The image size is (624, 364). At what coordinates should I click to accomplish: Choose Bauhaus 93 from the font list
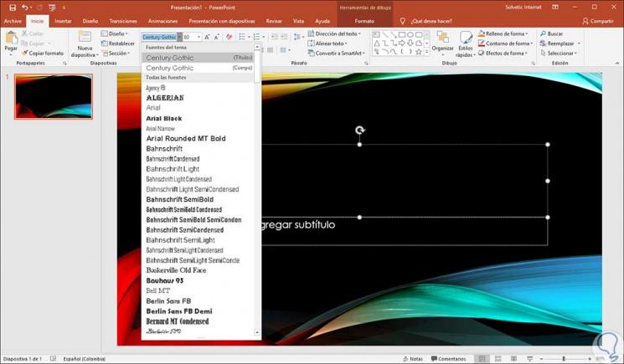[x=165, y=280]
